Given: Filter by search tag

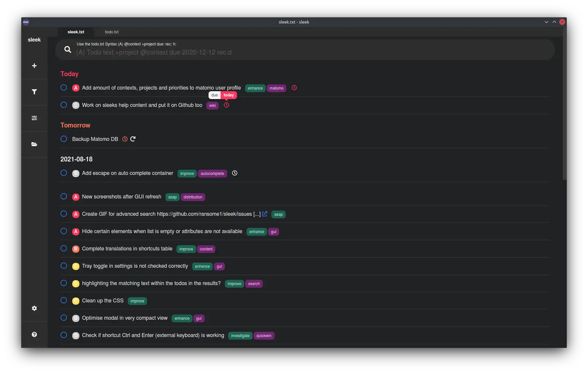Looking at the screenshot, I should pyautogui.click(x=254, y=284).
